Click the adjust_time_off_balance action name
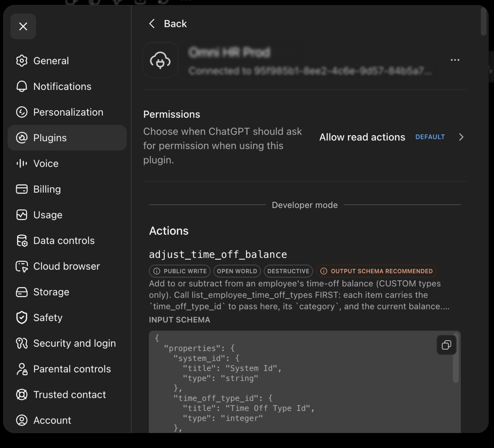Image resolution: width=494 pixels, height=448 pixels. point(218,254)
